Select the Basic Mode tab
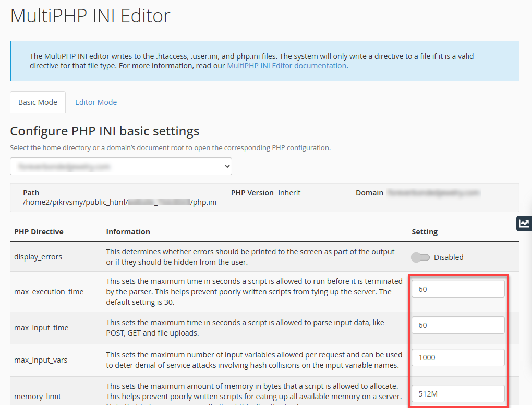Screen dimensions: 532x408 pyautogui.click(x=37, y=102)
